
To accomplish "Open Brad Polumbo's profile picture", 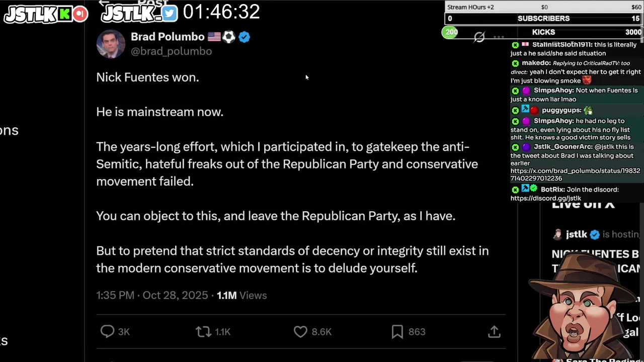I will (111, 44).
